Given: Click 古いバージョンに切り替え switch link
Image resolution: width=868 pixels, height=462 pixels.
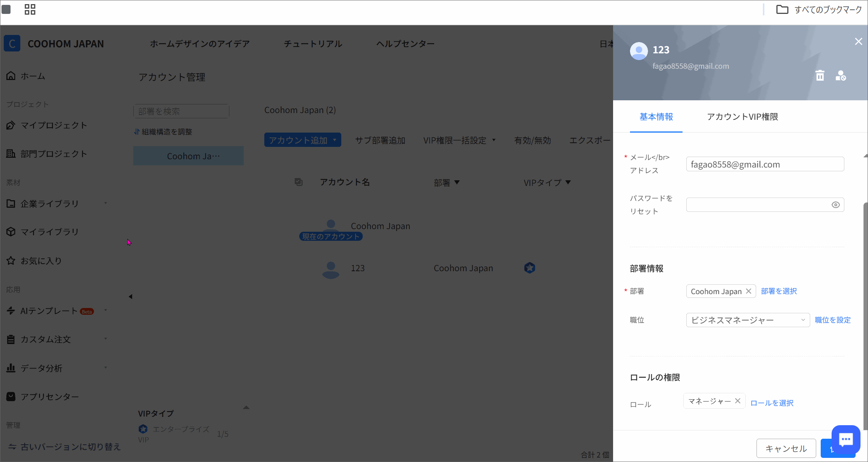Looking at the screenshot, I should click(x=64, y=447).
